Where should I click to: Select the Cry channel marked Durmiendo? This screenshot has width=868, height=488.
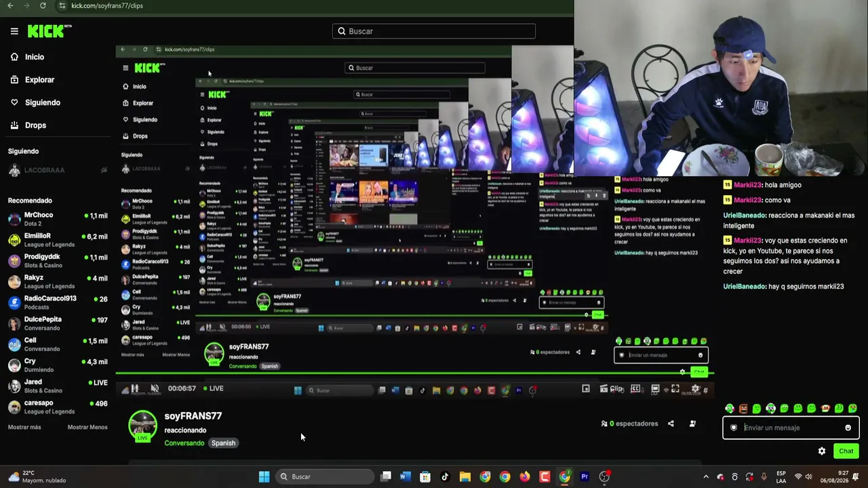58,365
